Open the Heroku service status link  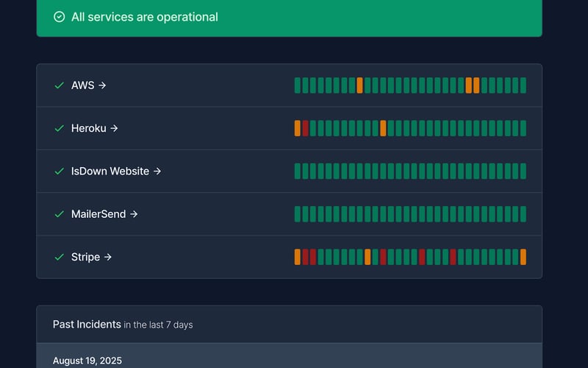click(x=95, y=128)
